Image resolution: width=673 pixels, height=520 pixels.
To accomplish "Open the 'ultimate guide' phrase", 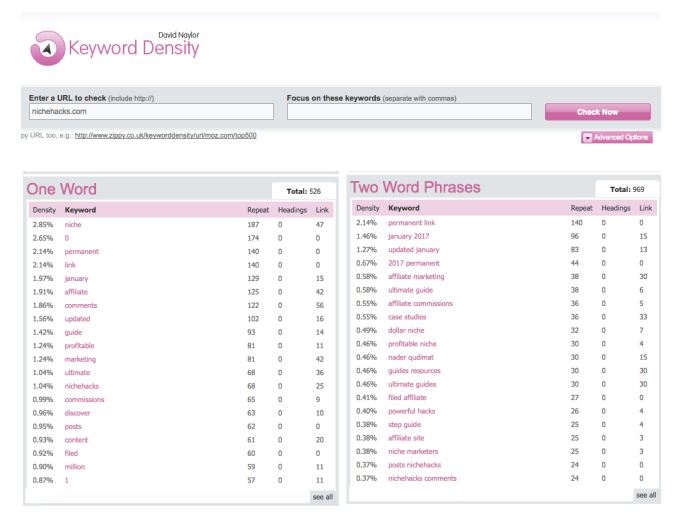I will click(x=410, y=290).
